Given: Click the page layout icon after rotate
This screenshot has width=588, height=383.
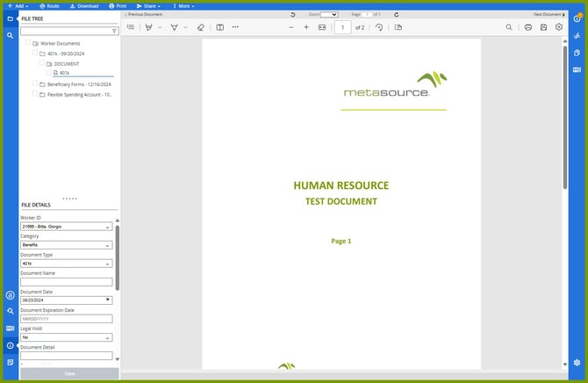Looking at the screenshot, I should (x=398, y=27).
